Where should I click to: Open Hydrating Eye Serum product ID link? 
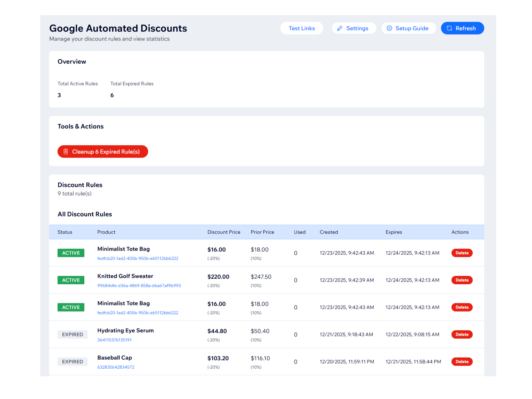[x=114, y=340]
